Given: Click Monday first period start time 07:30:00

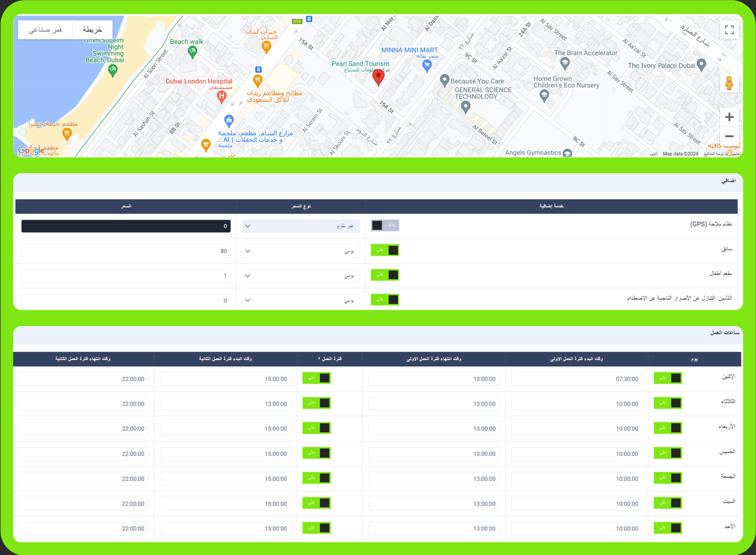Looking at the screenshot, I should tap(576, 379).
